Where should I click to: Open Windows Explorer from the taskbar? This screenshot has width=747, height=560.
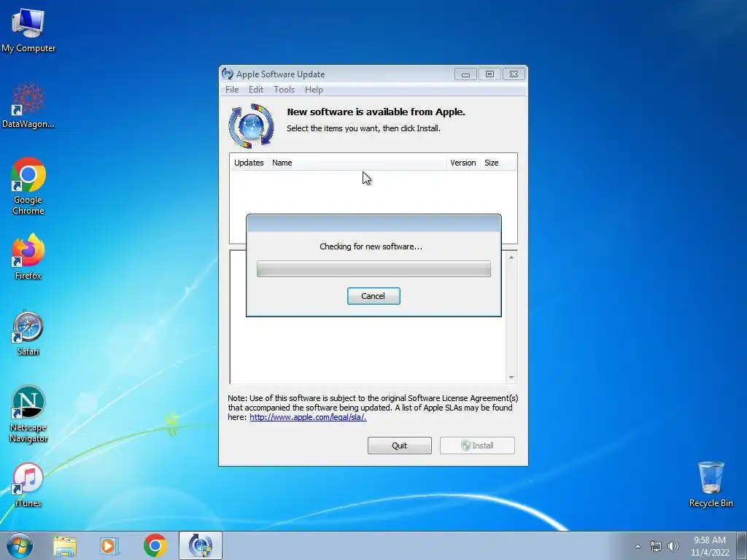coord(64,545)
